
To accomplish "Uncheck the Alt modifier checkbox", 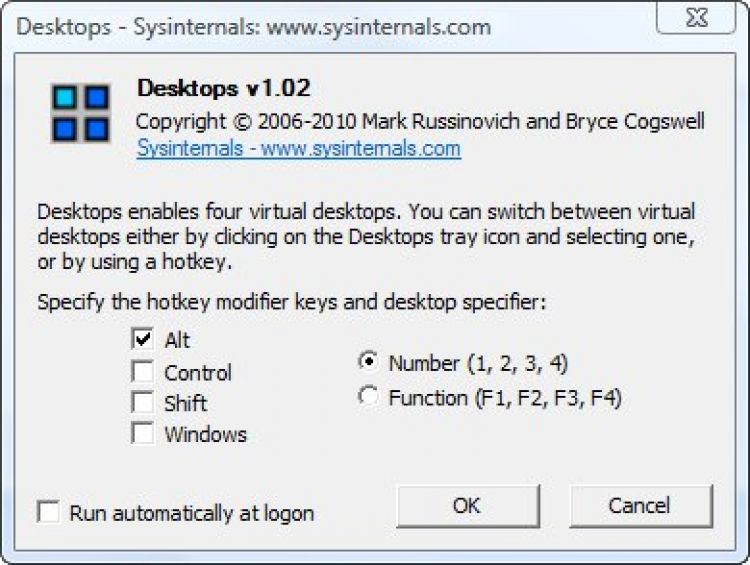I will tap(143, 340).
